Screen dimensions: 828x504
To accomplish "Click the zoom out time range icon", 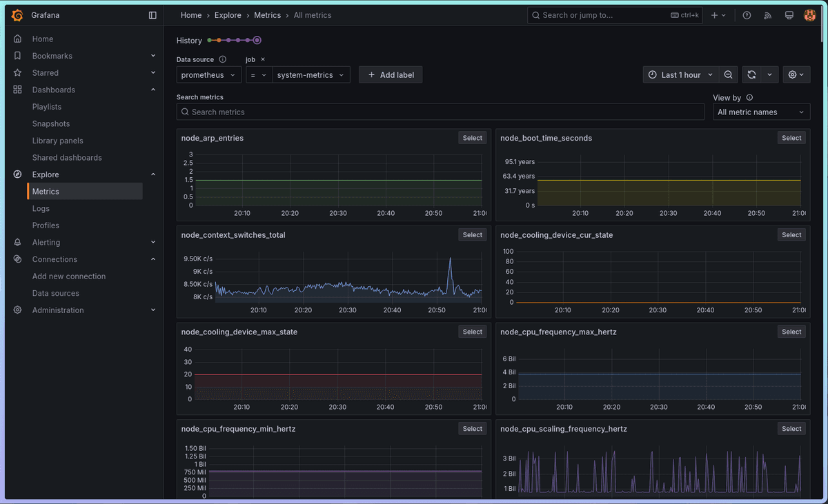I will click(728, 74).
